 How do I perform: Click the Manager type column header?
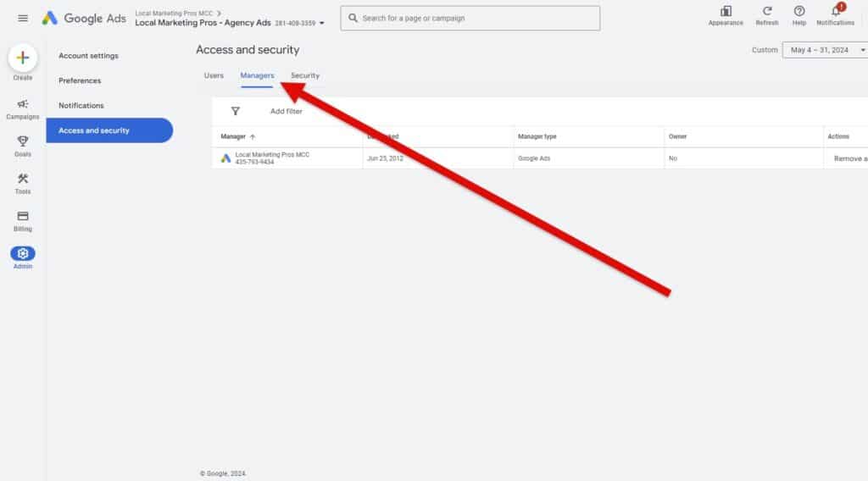pos(537,136)
